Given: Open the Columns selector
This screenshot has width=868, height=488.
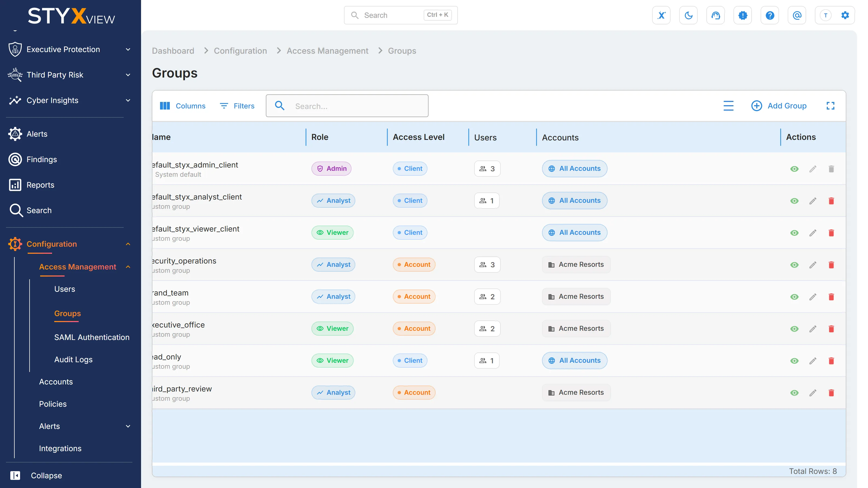Looking at the screenshot, I should coord(182,106).
